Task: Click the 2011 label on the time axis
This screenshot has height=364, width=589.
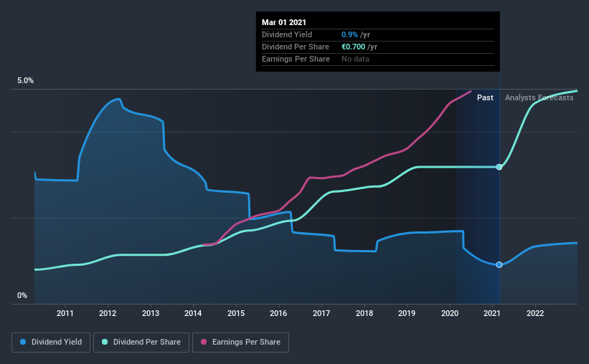Action: tap(65, 313)
